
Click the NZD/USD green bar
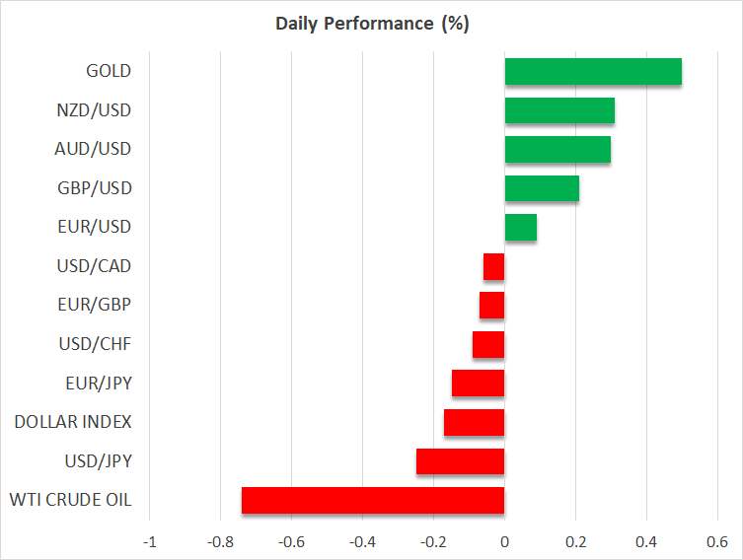tap(559, 110)
